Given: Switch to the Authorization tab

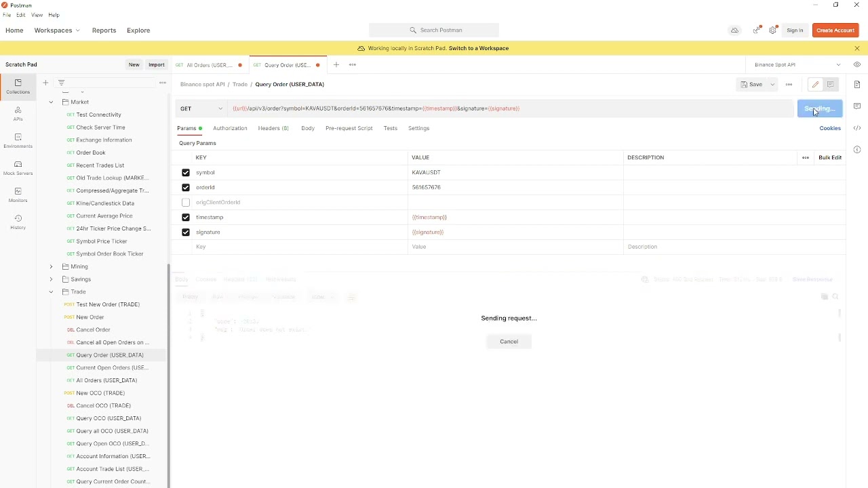Looking at the screenshot, I should pos(230,129).
